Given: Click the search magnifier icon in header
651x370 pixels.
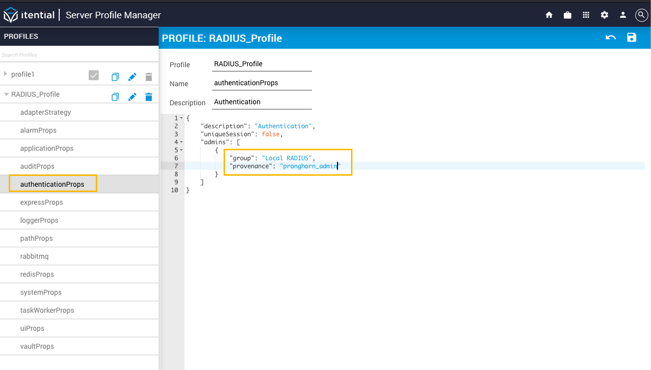Looking at the screenshot, I should (x=641, y=15).
